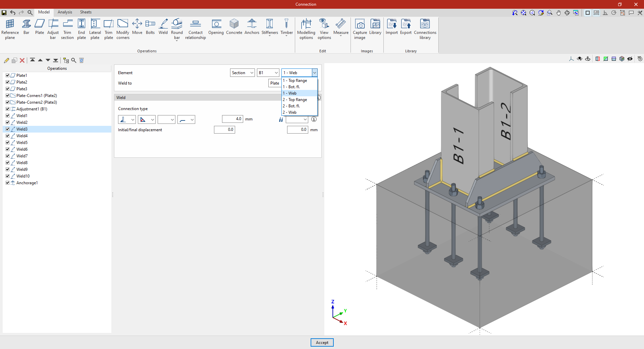Screen dimensions: 644x349
Task: Click the End plate tool
Action: point(82,29)
